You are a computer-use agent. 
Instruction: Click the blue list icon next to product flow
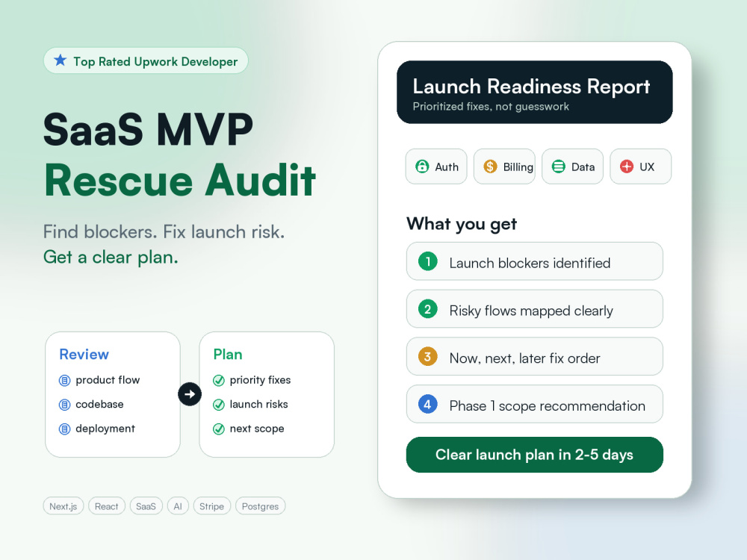pyautogui.click(x=64, y=381)
